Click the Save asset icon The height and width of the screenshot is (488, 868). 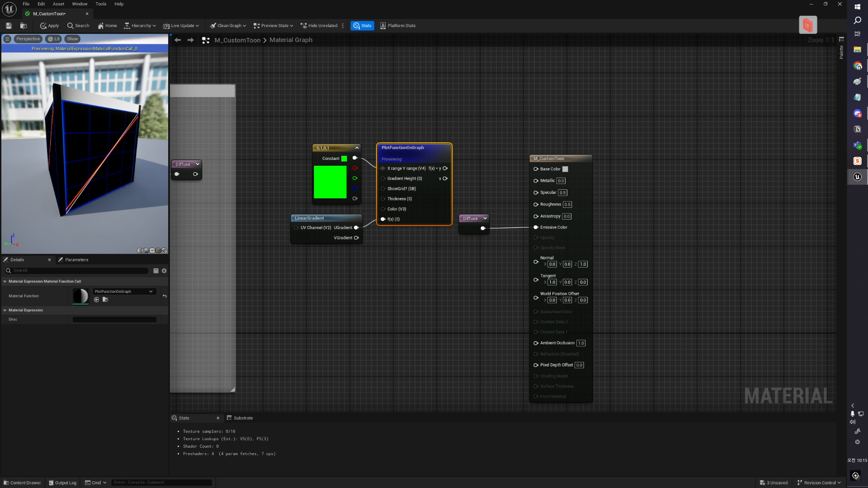click(9, 26)
